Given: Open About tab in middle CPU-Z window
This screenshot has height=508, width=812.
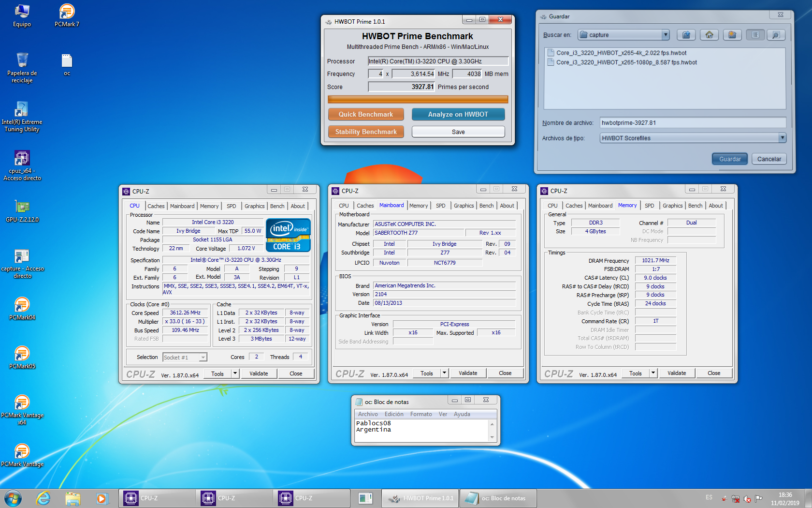Looking at the screenshot, I should [x=507, y=206].
